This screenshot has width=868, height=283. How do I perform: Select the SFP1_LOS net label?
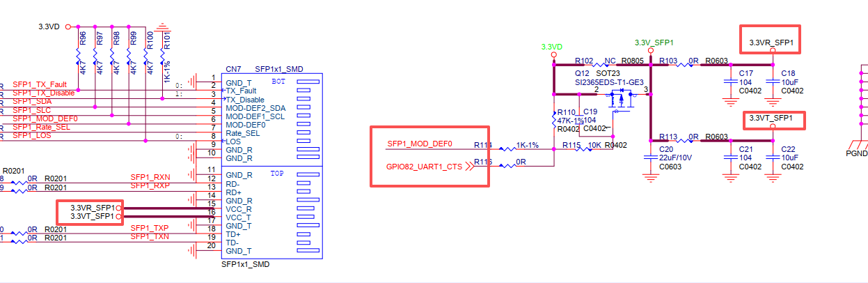point(32,135)
